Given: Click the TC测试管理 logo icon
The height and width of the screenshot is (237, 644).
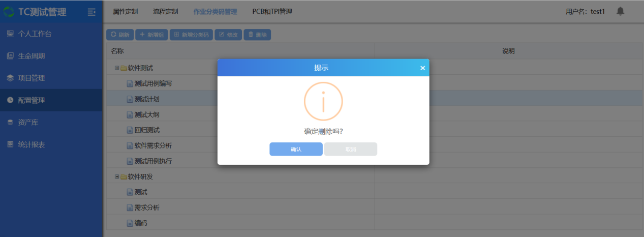Looking at the screenshot, I should [x=9, y=12].
